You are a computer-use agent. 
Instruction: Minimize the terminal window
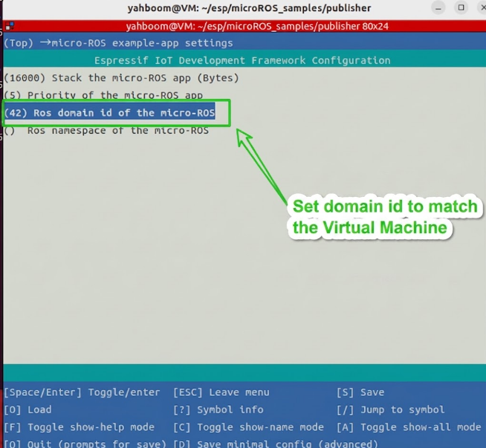click(x=438, y=8)
